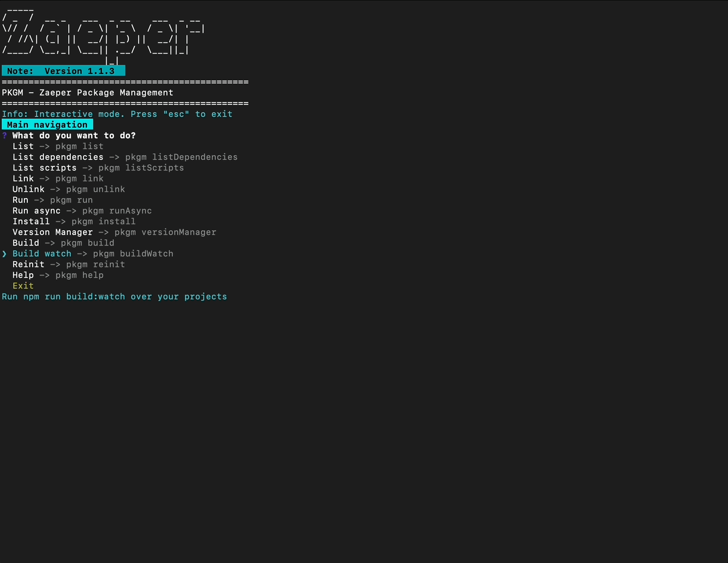728x563 pixels.
Task: Click the Run npm run build:watch hint
Action: tap(114, 296)
